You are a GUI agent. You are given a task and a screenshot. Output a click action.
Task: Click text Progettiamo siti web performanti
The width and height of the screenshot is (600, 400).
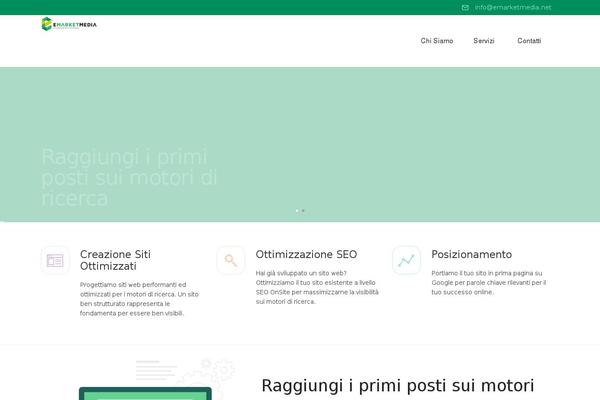pos(139,299)
